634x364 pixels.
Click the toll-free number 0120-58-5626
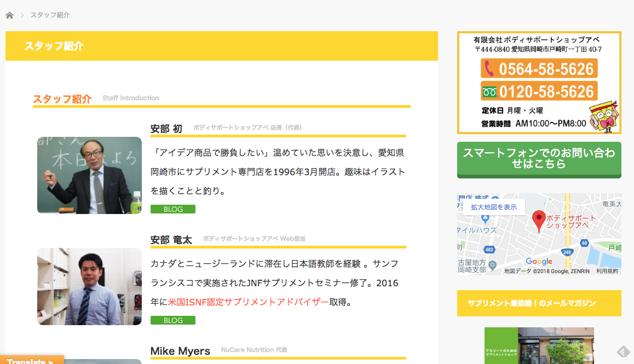click(539, 91)
